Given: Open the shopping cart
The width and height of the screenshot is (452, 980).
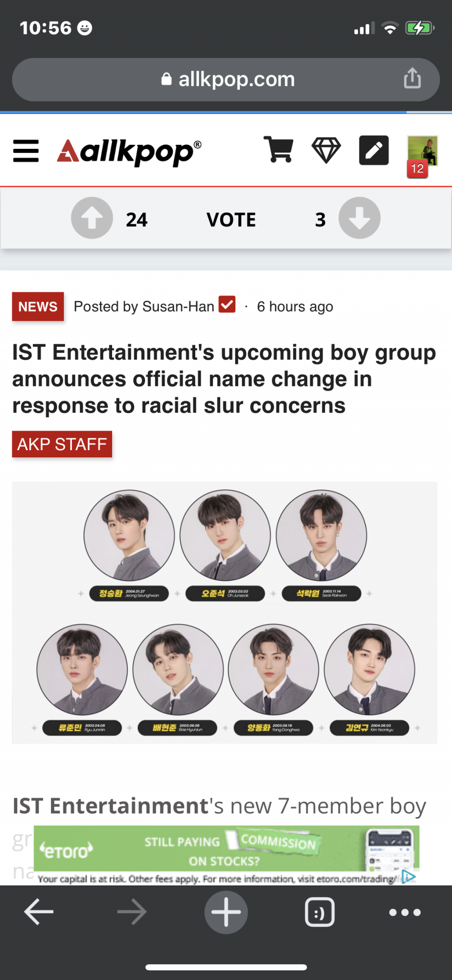Looking at the screenshot, I should 278,149.
